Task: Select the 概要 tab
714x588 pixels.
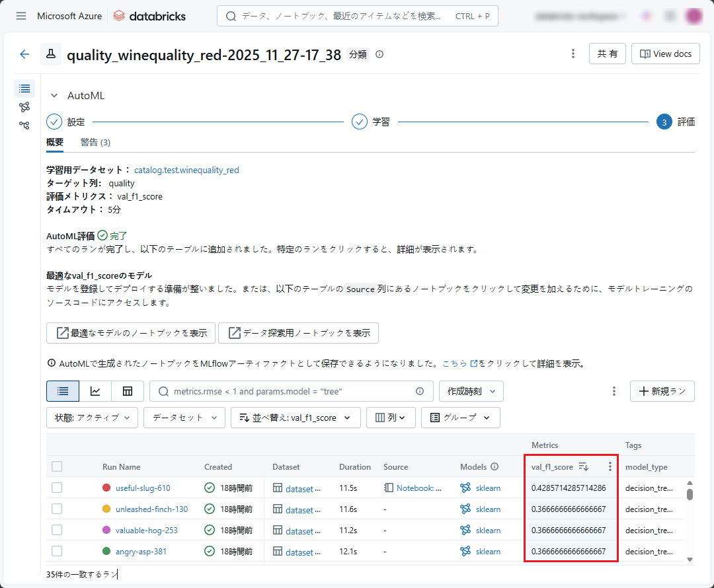Action: click(x=55, y=142)
